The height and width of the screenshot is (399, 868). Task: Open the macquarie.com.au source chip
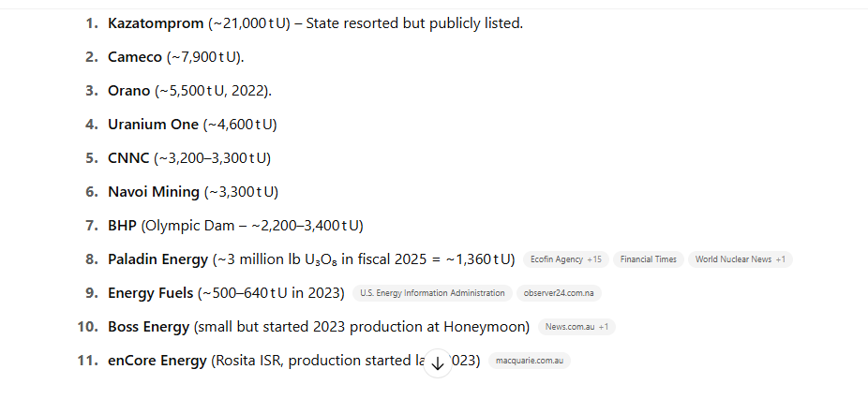530,361
